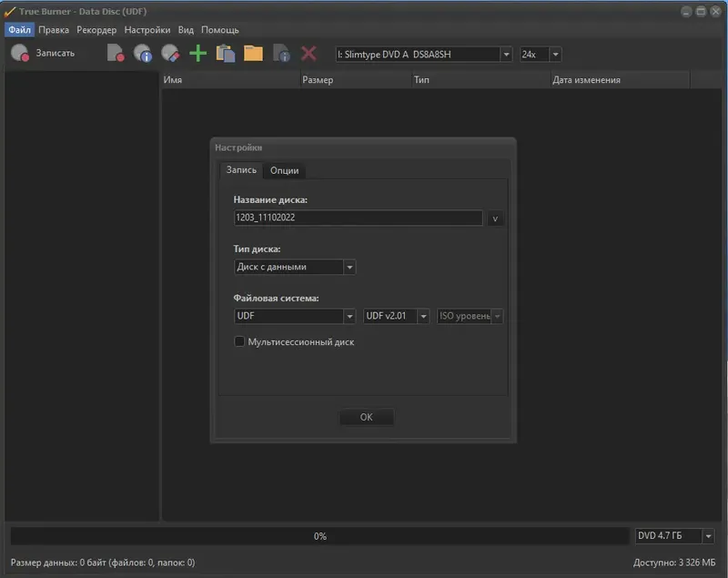Click the Настройки dialog title bar
The image size is (728, 578).
click(363, 147)
